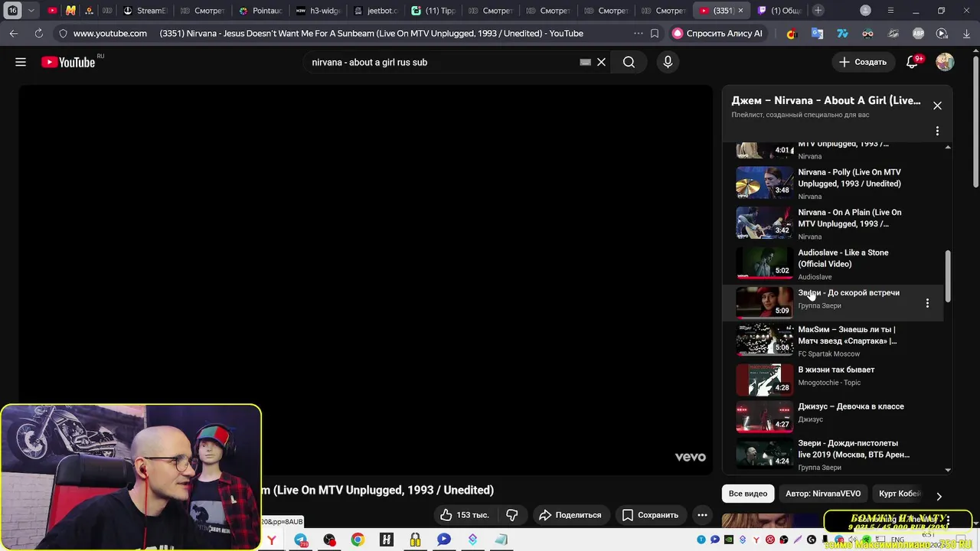This screenshot has height=551, width=980.
Task: Switch to the StreamEl tab
Action: coord(145,11)
